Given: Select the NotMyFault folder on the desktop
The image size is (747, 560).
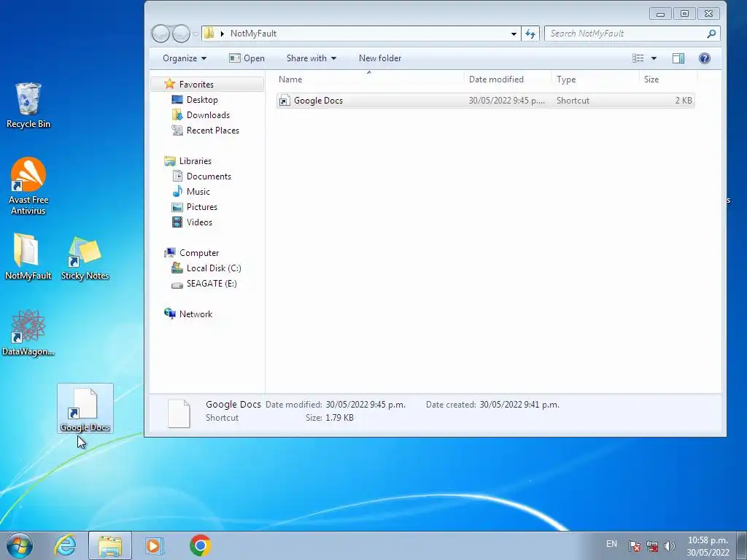Looking at the screenshot, I should click(28, 257).
